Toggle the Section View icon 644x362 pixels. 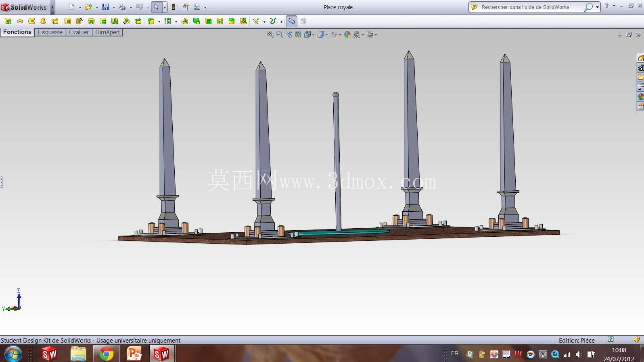tap(298, 35)
